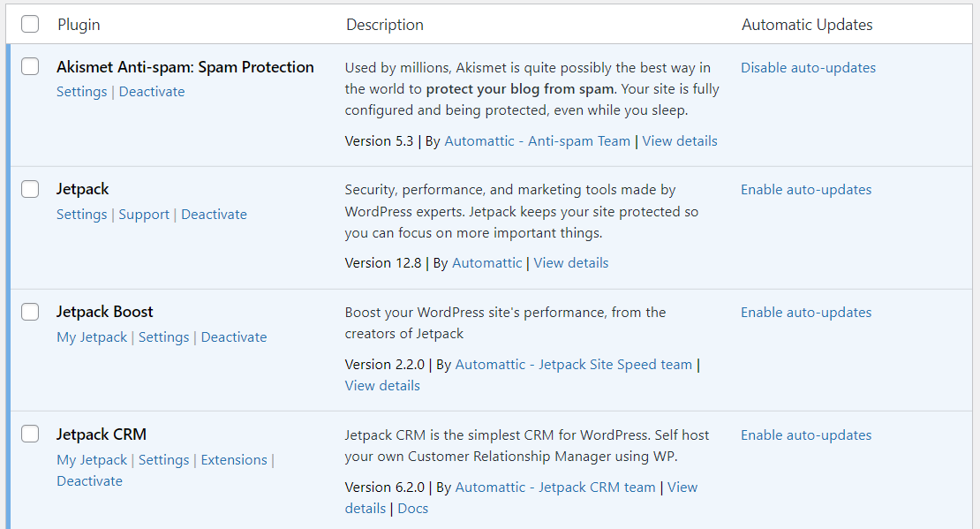
Task: Open Jetpack CRM Docs
Action: pos(412,508)
